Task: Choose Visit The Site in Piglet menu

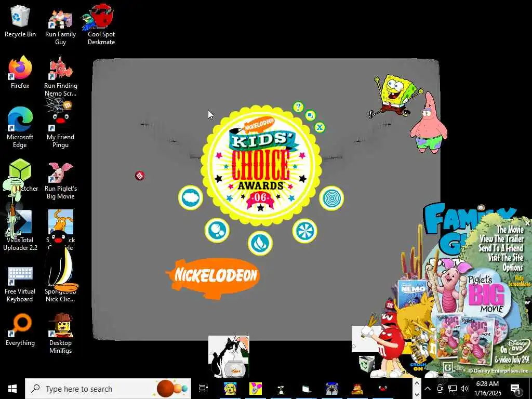Action: [x=506, y=258]
